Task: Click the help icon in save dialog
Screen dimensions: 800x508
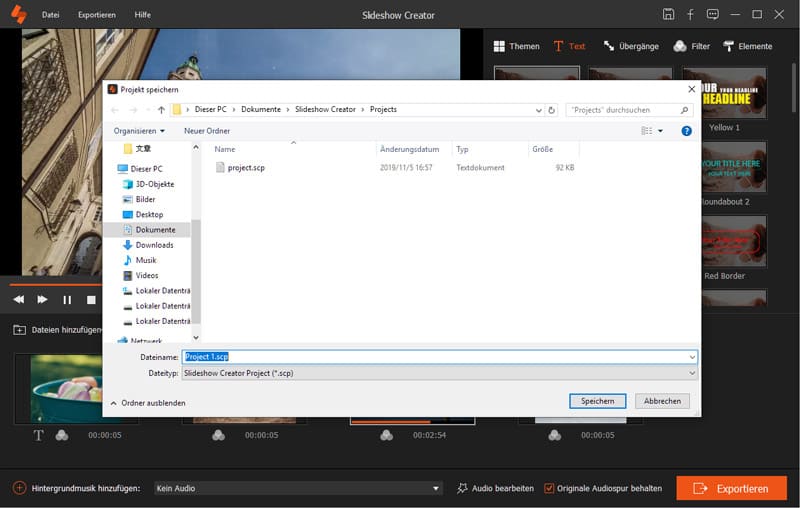Action: point(686,131)
